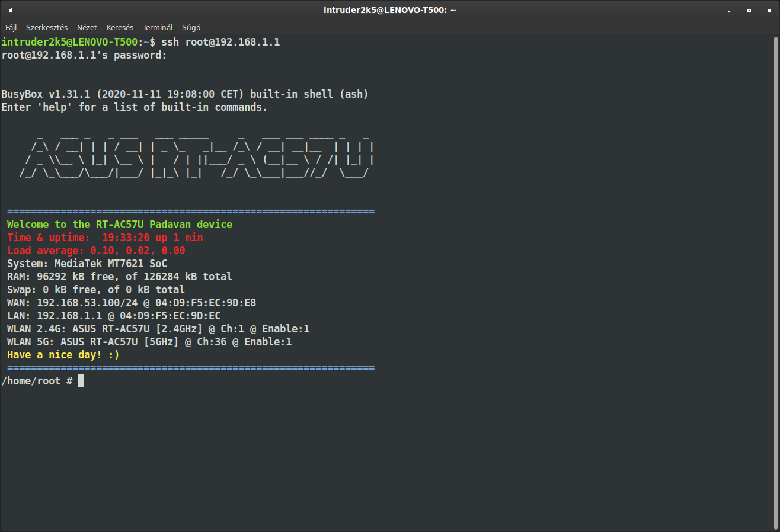Open the Súgó menu
Image resolution: width=780 pixels, height=532 pixels.
coord(191,27)
